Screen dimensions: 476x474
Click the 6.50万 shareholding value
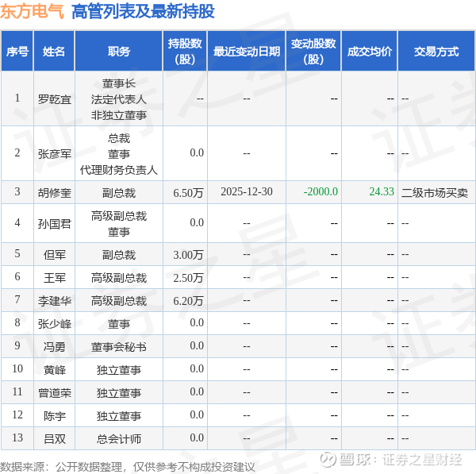pos(188,193)
